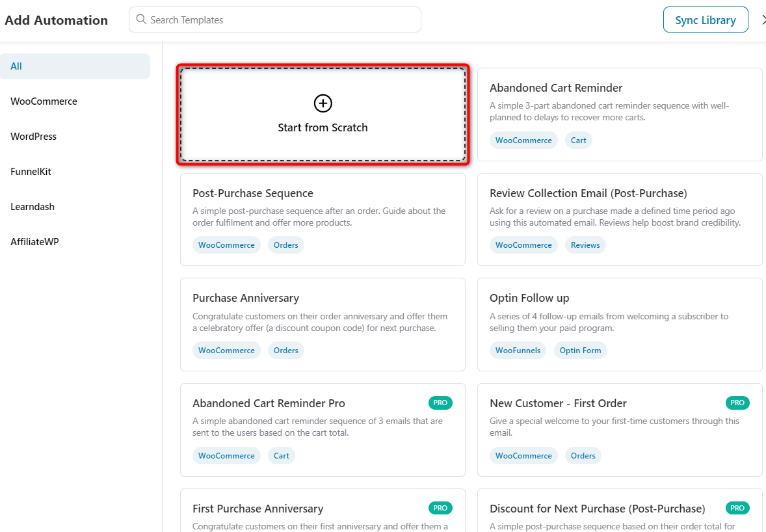Image resolution: width=766 pixels, height=532 pixels.
Task: Open the Discount for Next Purchase title
Action: pyautogui.click(x=598, y=509)
